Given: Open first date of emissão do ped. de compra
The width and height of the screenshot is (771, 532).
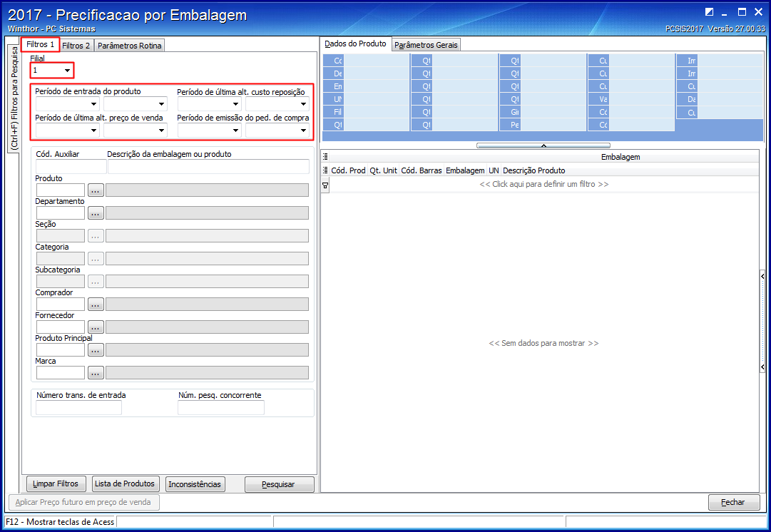Looking at the screenshot, I should tap(235, 131).
